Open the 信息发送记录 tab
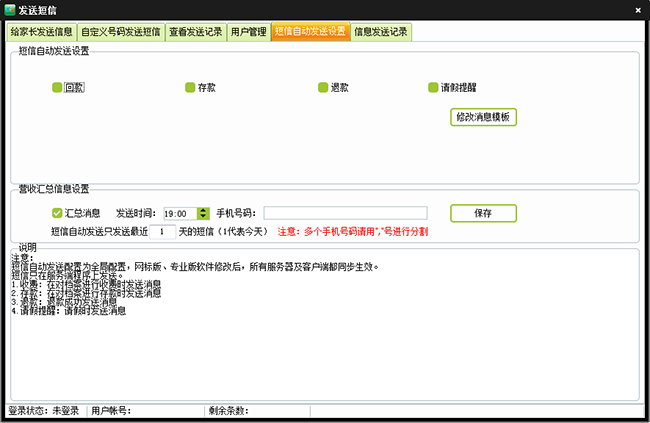This screenshot has width=650, height=423. click(381, 32)
